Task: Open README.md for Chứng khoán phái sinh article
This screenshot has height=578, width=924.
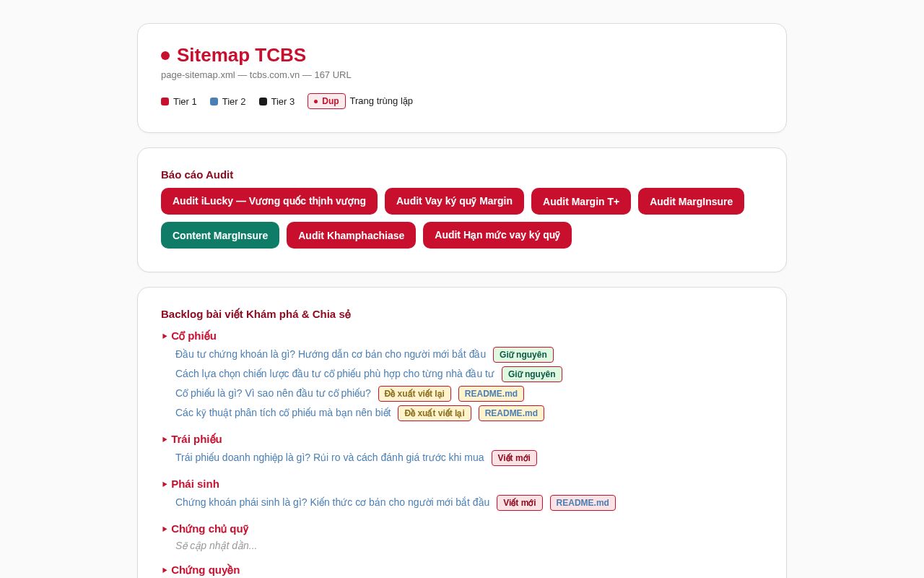Action: point(583,503)
